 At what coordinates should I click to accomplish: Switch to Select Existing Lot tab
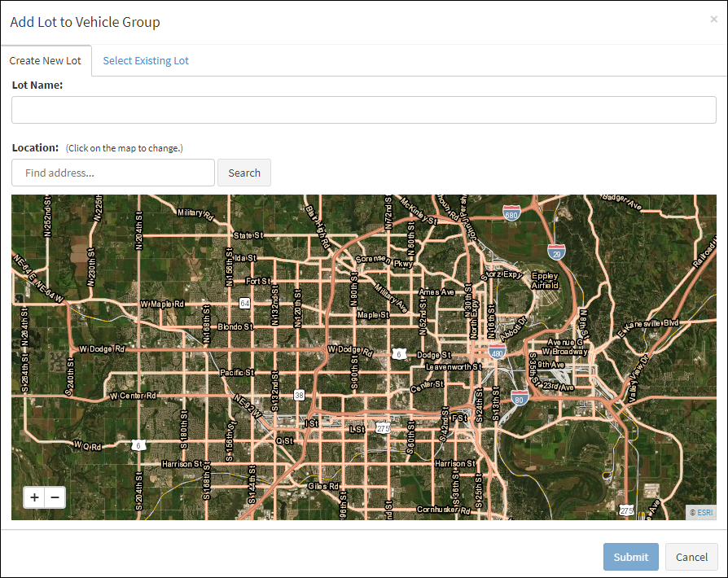pyautogui.click(x=146, y=61)
